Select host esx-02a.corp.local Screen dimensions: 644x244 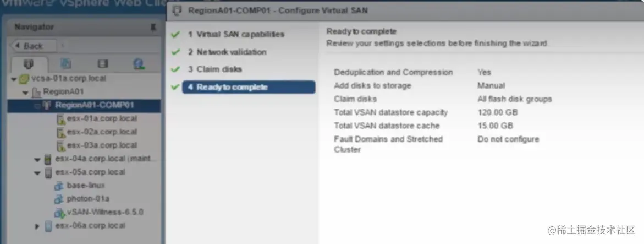(x=101, y=132)
